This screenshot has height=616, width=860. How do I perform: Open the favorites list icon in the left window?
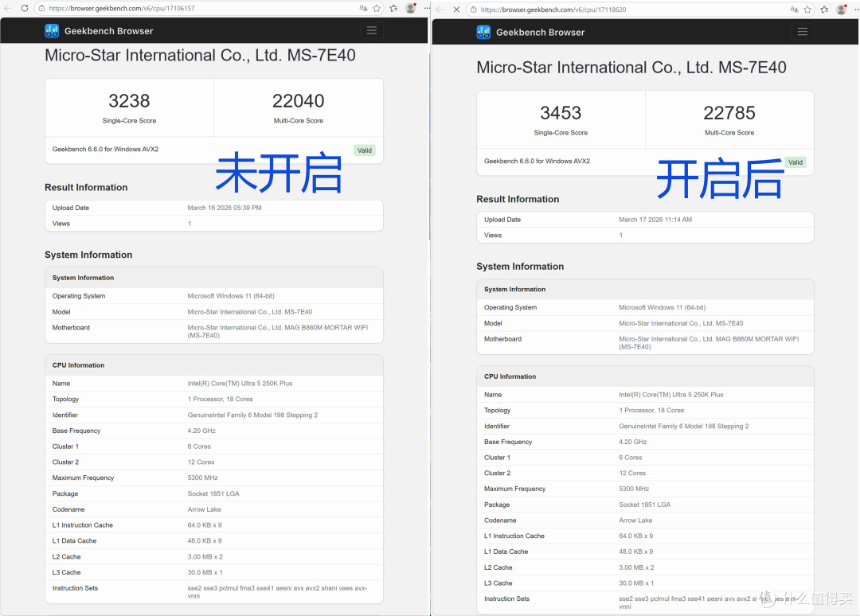point(394,8)
